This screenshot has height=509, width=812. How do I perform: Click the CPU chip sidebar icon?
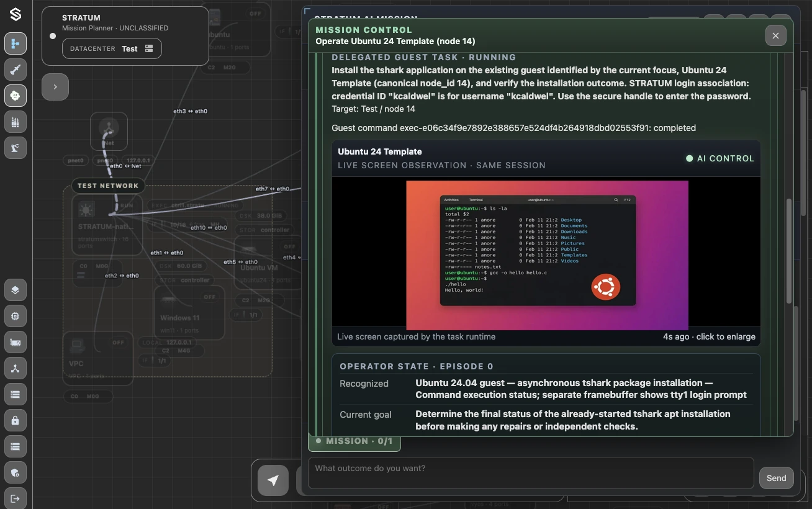16,316
